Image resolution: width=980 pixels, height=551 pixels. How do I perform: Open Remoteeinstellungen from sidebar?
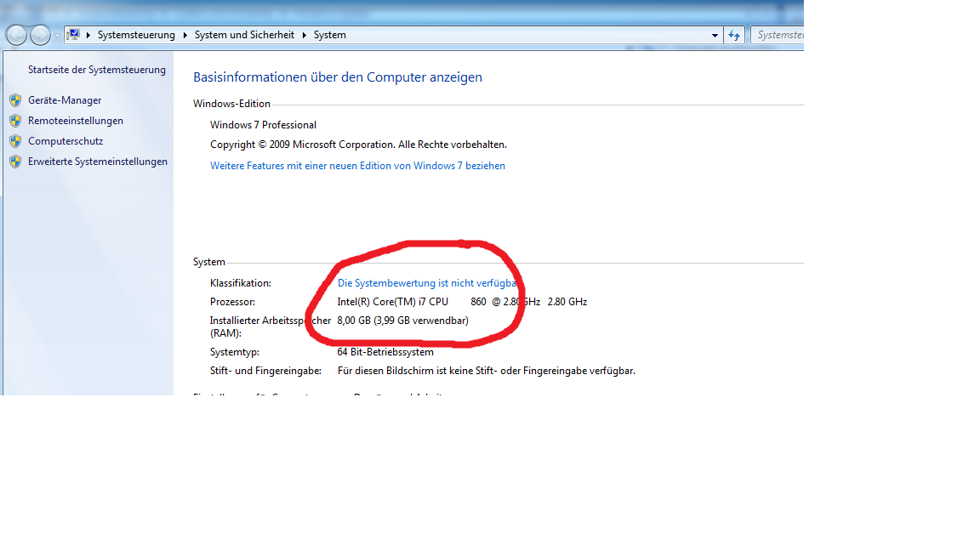pos(76,121)
